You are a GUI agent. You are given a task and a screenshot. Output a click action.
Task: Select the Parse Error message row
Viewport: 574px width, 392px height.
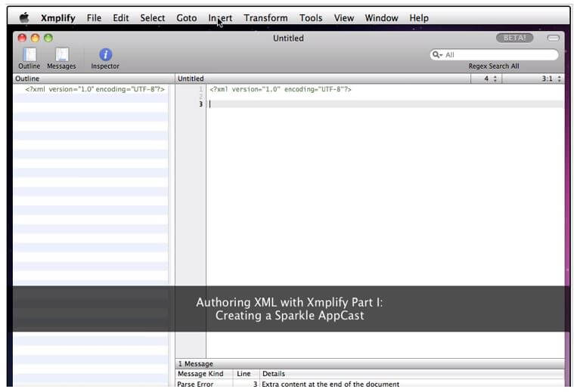(370, 384)
